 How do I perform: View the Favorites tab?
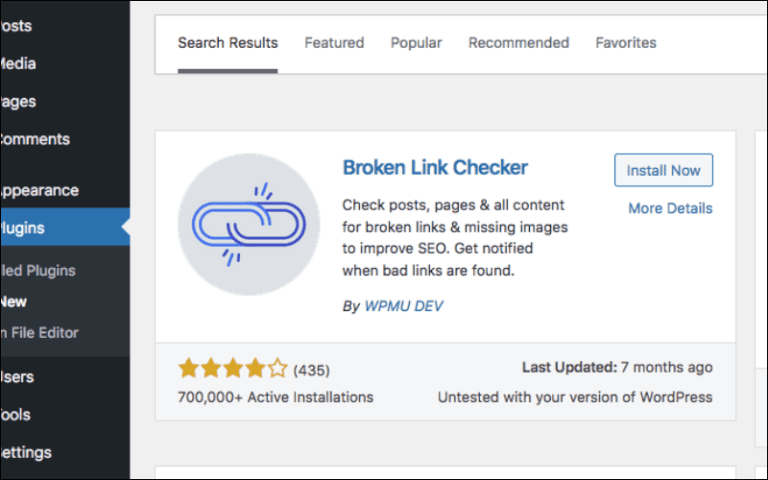pos(626,43)
